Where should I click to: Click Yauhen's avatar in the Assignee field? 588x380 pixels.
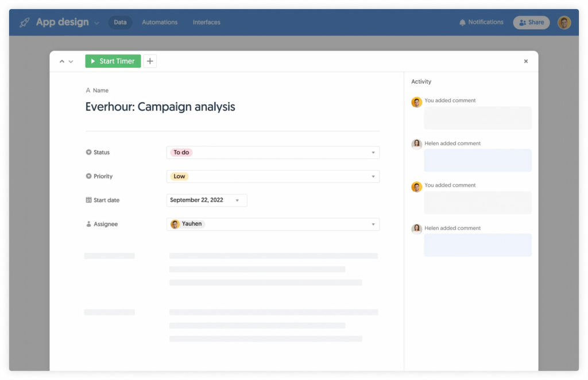pyautogui.click(x=175, y=224)
